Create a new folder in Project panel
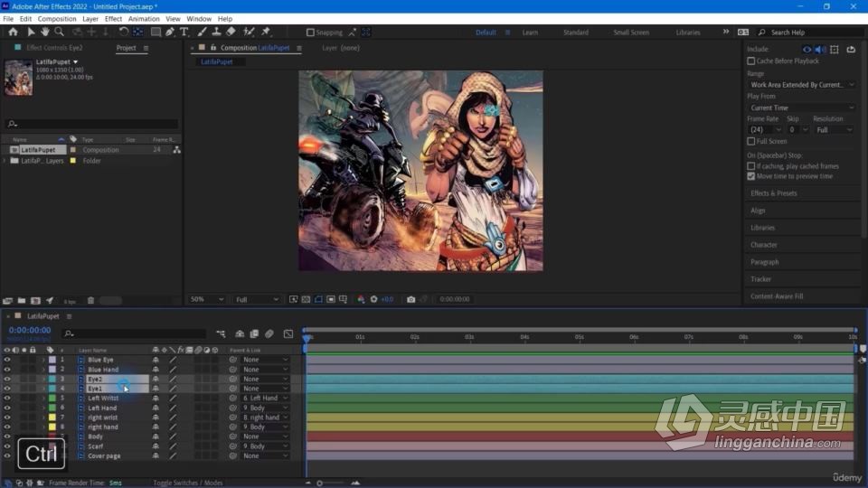868x488 pixels. pos(22,301)
